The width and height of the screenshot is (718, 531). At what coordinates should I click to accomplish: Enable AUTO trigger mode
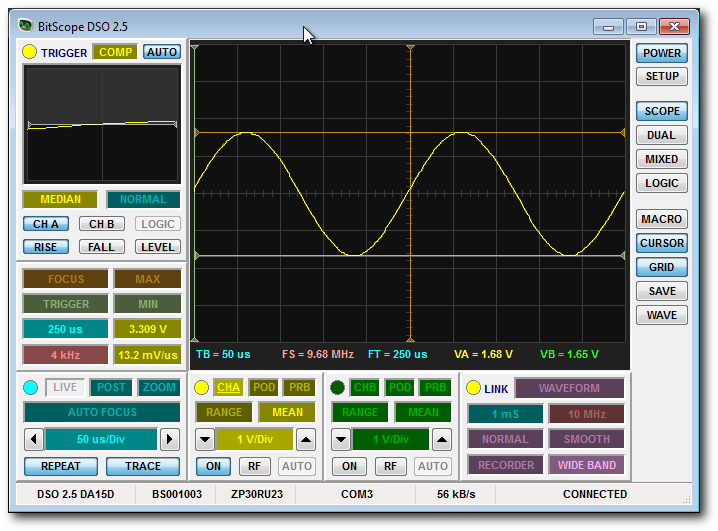pos(161,52)
